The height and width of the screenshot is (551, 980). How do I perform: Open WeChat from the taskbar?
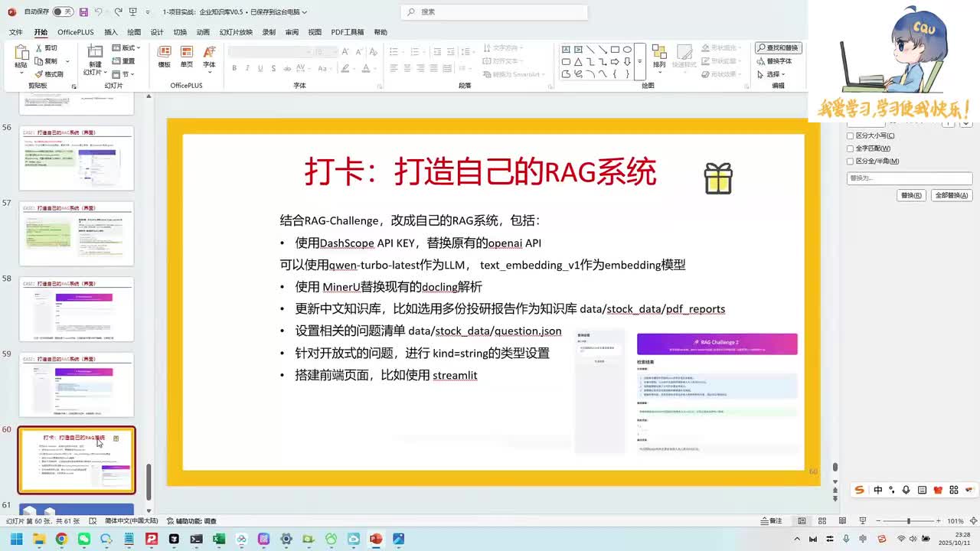84,539
